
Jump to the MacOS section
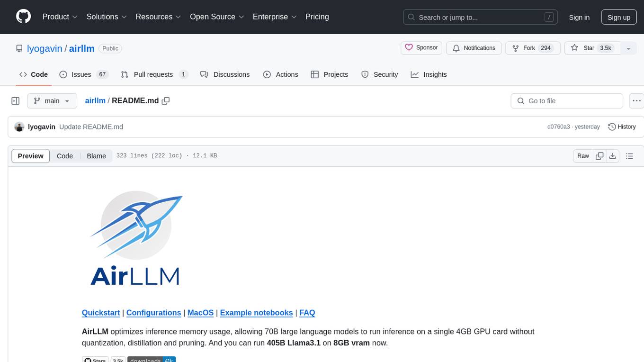(x=201, y=313)
